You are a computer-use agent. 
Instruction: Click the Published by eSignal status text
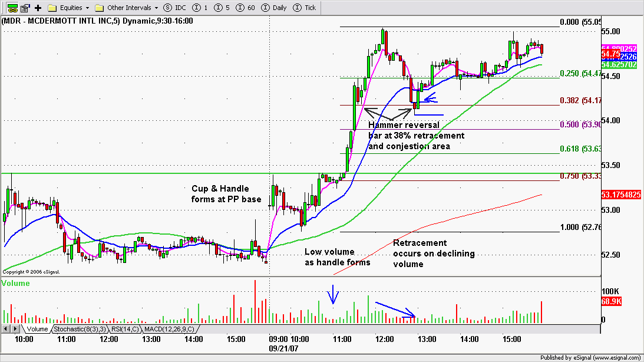coord(590,357)
